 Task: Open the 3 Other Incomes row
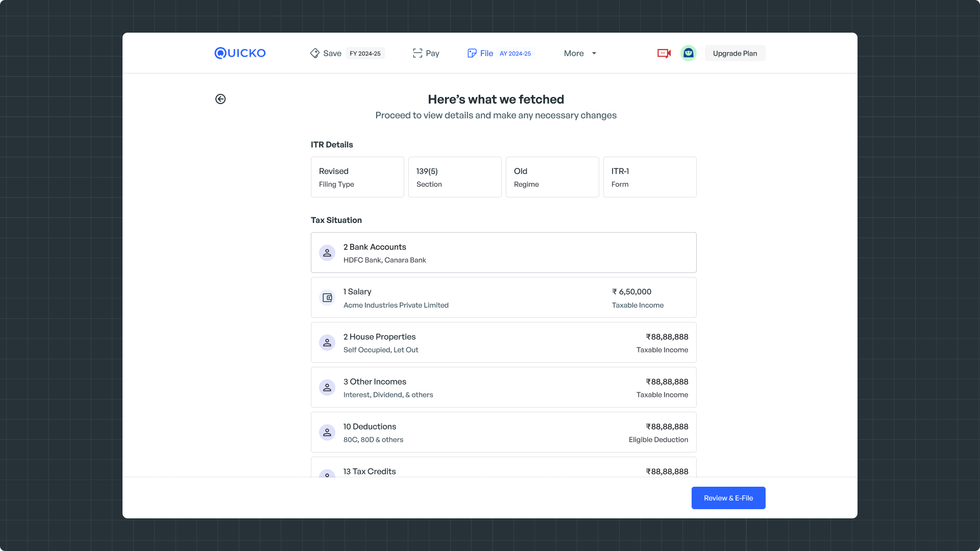pos(503,387)
